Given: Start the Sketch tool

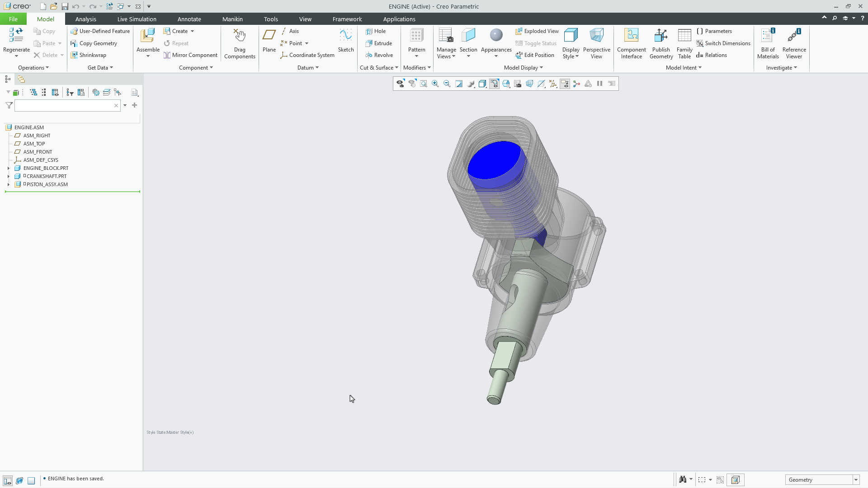Looking at the screenshot, I should pos(346,40).
